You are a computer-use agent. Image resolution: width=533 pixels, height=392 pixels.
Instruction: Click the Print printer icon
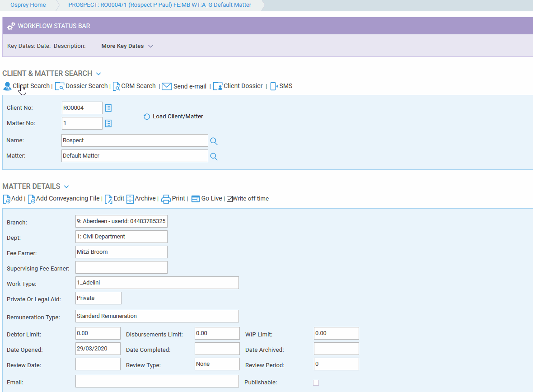tap(166, 199)
